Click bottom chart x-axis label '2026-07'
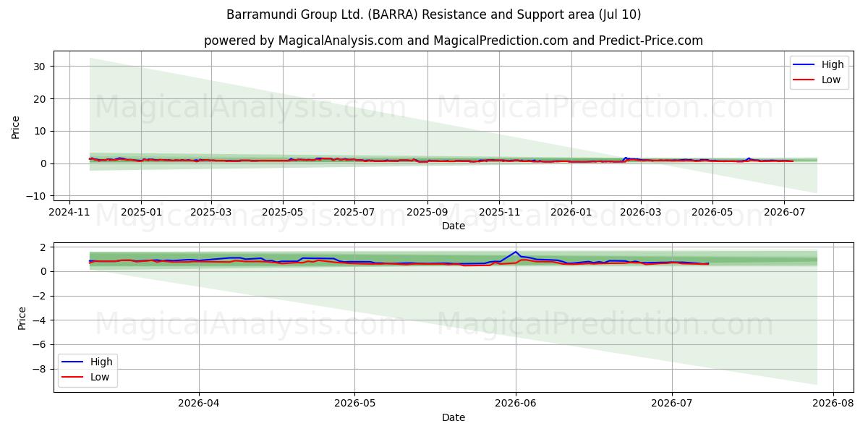 [672, 404]
